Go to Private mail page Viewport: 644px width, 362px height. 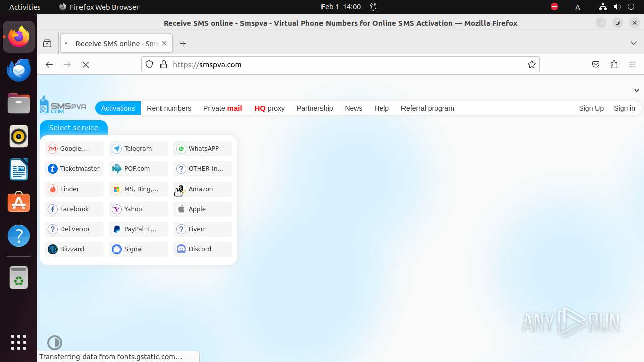click(223, 108)
